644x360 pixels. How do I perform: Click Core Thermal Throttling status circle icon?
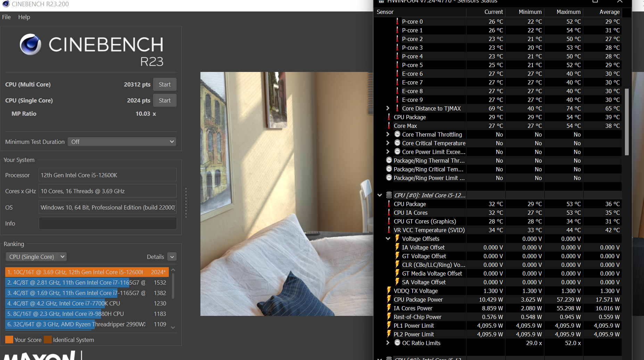[x=397, y=134]
